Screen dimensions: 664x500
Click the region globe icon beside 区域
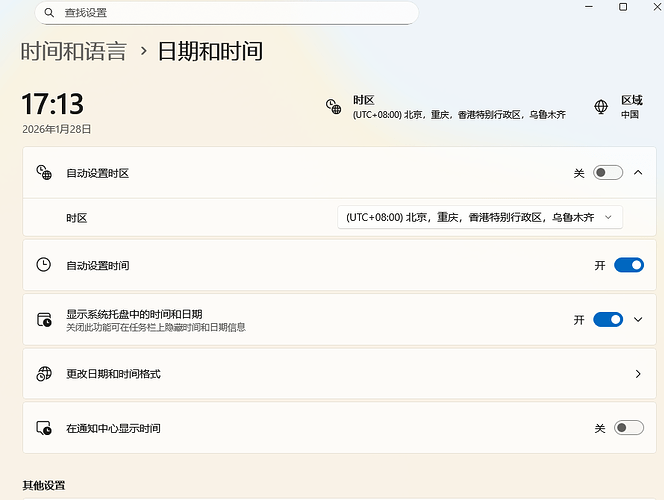click(601, 107)
